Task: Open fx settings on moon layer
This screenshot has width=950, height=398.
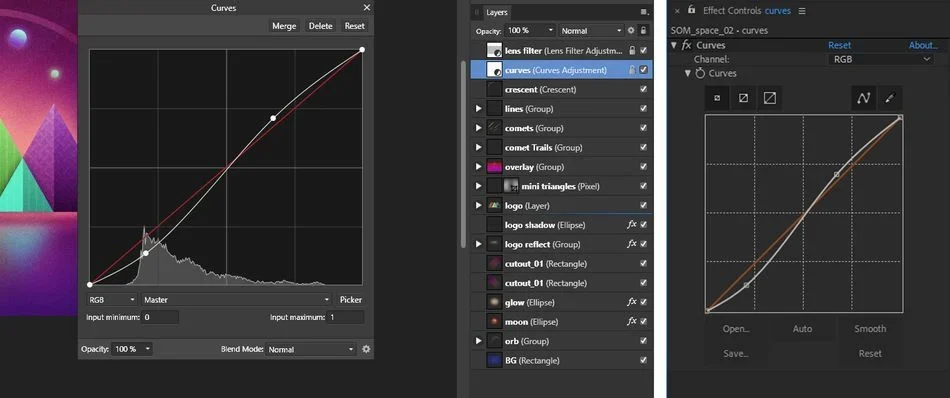Action: [631, 322]
